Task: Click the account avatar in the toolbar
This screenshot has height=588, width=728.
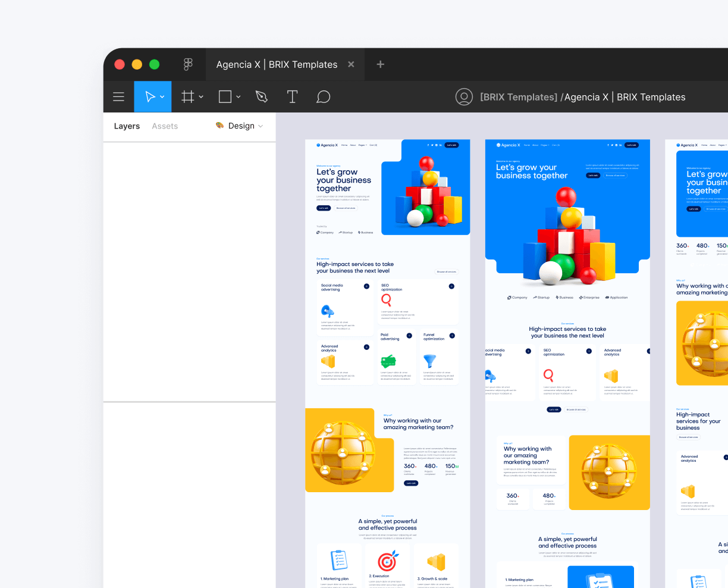Action: tap(464, 96)
